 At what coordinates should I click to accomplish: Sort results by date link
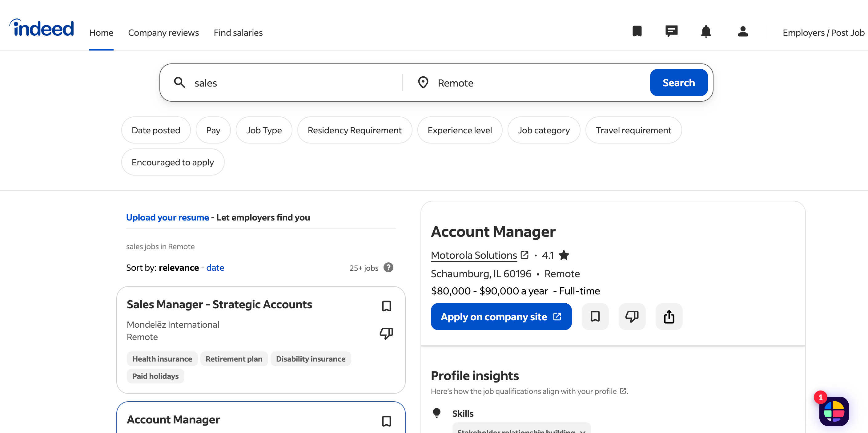(x=215, y=268)
